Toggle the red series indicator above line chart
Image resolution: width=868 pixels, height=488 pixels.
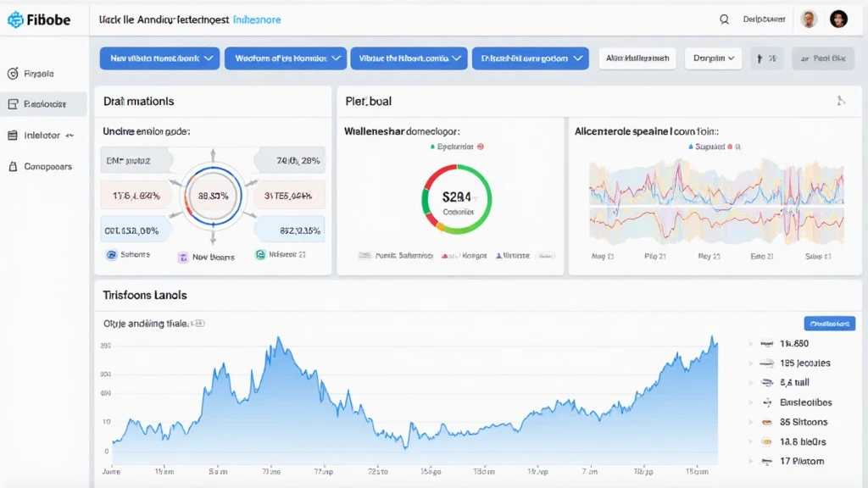(730, 147)
